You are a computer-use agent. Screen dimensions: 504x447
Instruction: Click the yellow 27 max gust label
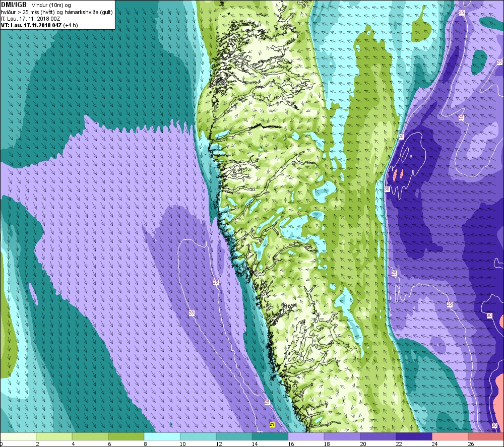pyautogui.click(x=272, y=425)
